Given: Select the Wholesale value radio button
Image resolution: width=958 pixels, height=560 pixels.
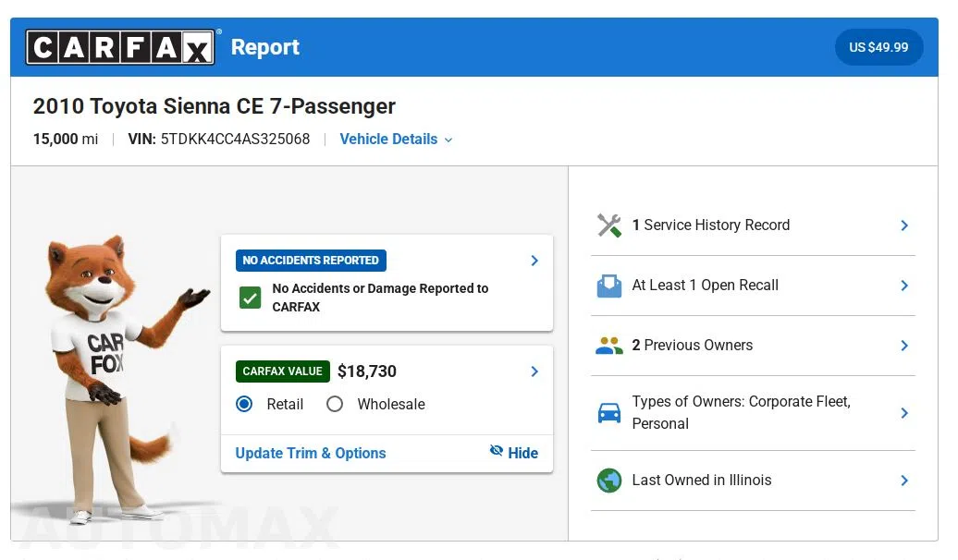Looking at the screenshot, I should coord(335,404).
